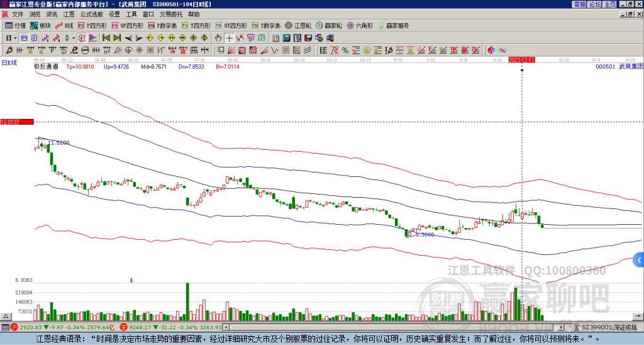Select the percent sign tool
Image resolution: width=644 pixels, height=345 pixels.
(x=345, y=50)
